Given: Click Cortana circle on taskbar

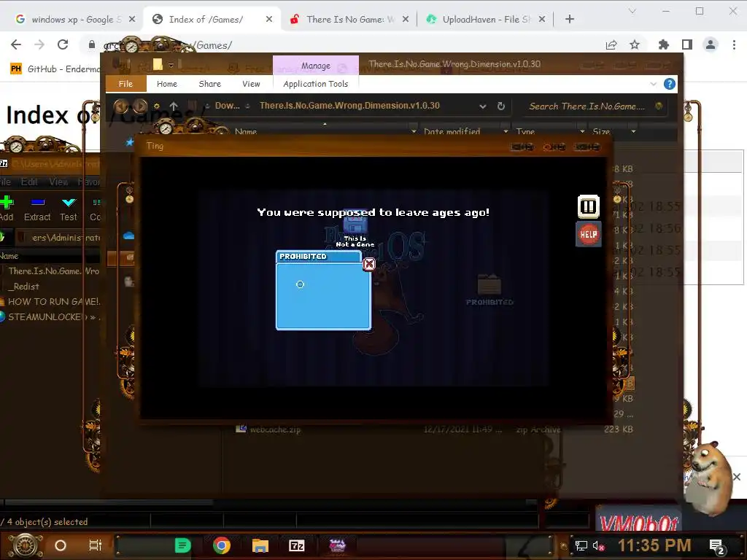Looking at the screenshot, I should click(x=61, y=545).
